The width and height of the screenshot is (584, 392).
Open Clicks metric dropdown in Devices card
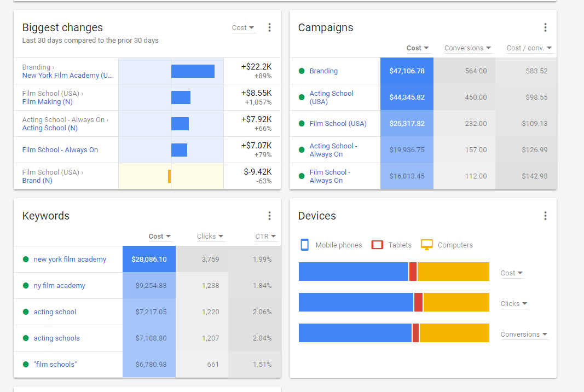(x=514, y=304)
